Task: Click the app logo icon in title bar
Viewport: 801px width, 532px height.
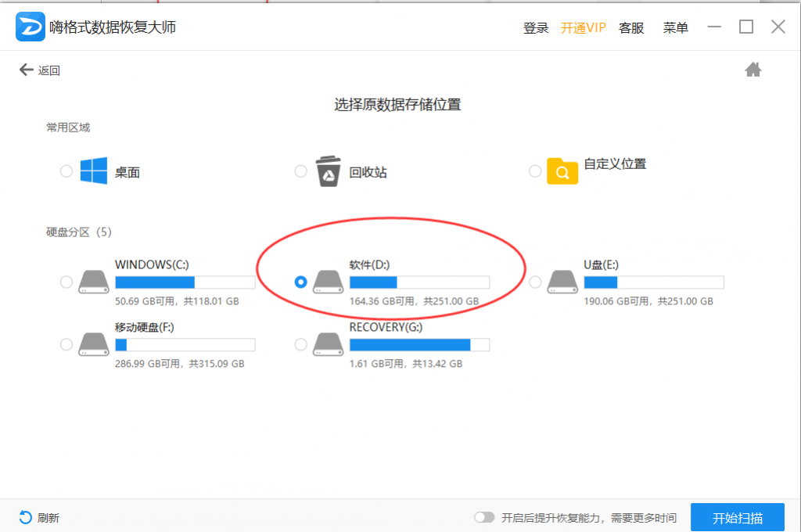Action: click(x=31, y=27)
